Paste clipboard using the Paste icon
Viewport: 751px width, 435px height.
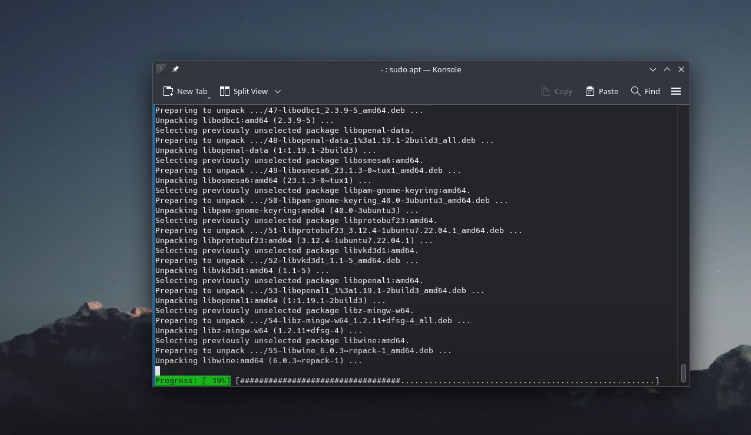pyautogui.click(x=602, y=91)
